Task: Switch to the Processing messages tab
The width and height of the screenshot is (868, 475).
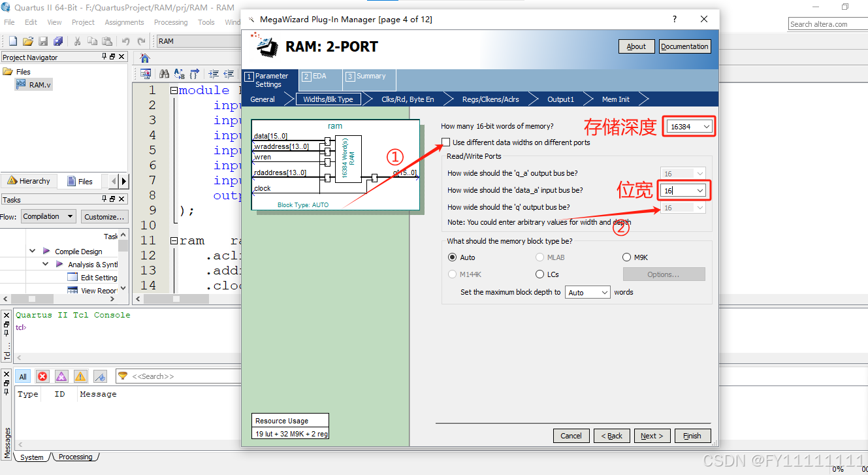Action: (x=75, y=457)
